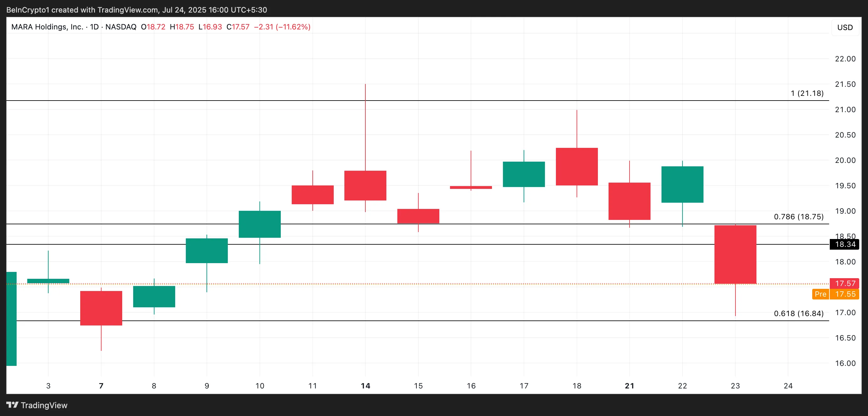Image resolution: width=868 pixels, height=416 pixels.
Task: Click the low value L16.93
Action: pyautogui.click(x=210, y=27)
